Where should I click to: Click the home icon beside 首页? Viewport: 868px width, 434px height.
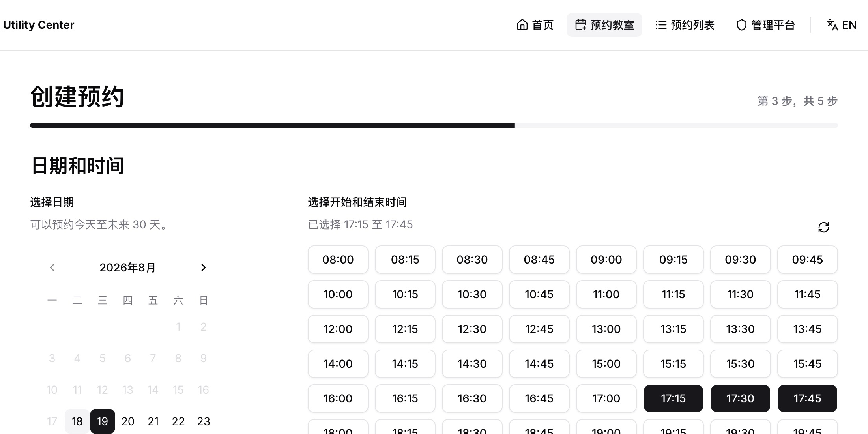pyautogui.click(x=522, y=25)
